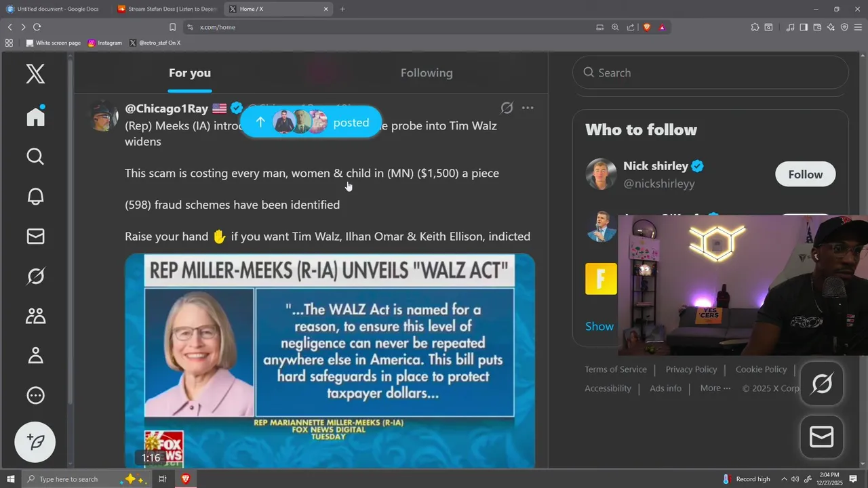The height and width of the screenshot is (488, 868).
Task: Open the floating Messages button
Action: (822, 437)
